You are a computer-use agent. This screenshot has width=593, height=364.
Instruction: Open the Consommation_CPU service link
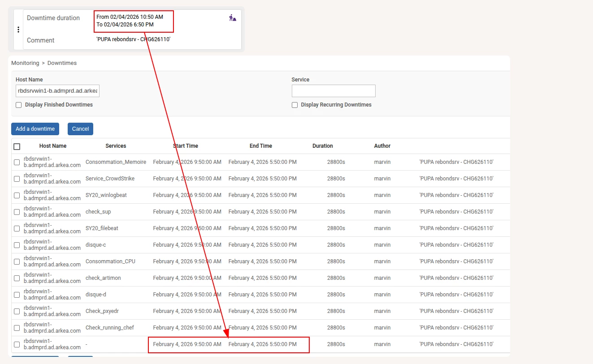point(110,261)
